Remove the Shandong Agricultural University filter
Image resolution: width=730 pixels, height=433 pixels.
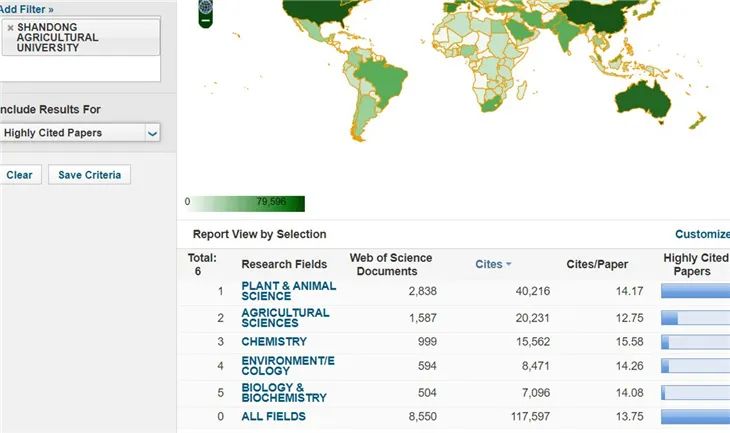(10, 28)
